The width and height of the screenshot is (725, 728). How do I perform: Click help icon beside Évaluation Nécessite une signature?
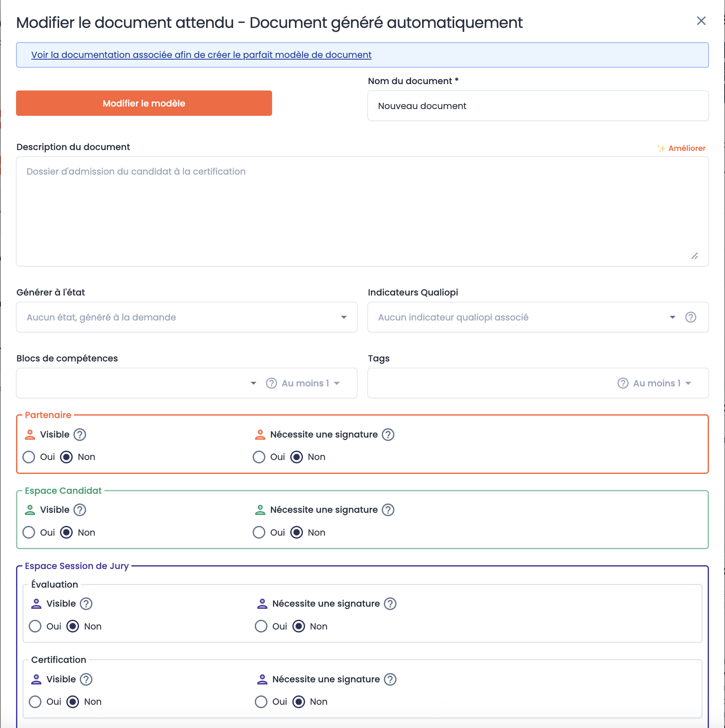[x=390, y=604]
